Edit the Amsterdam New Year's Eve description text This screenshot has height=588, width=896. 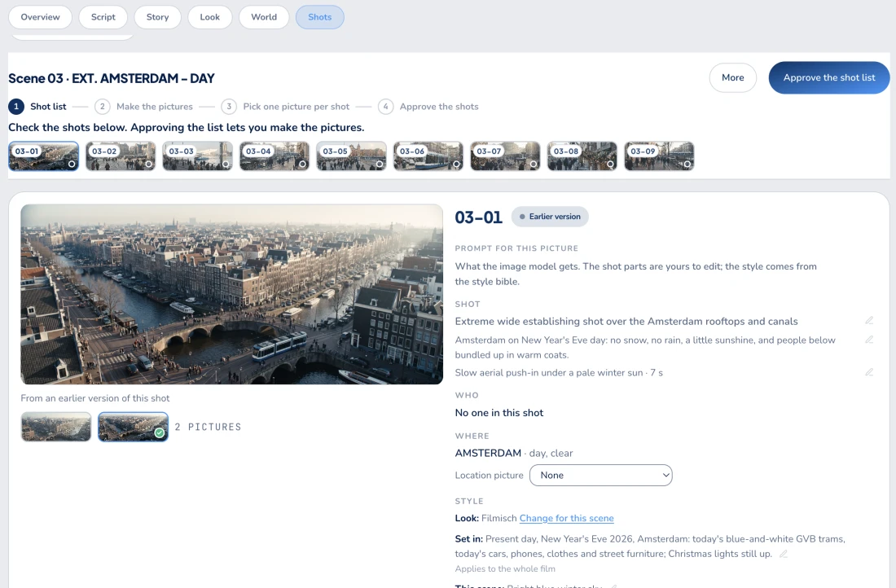(x=869, y=340)
